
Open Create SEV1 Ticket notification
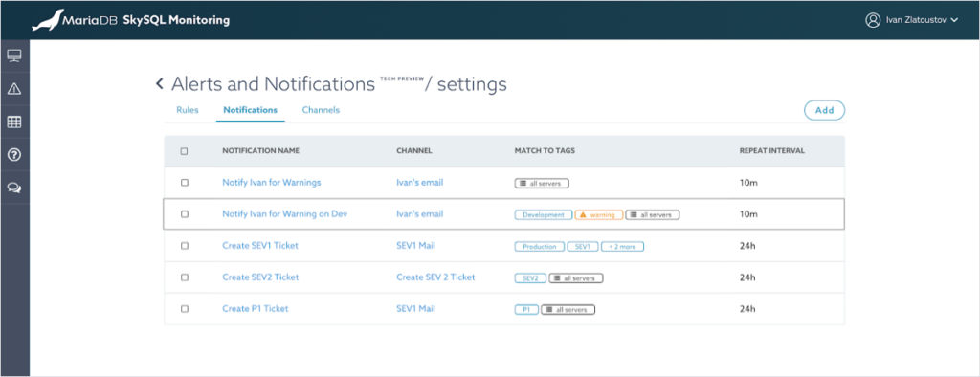[x=260, y=246]
